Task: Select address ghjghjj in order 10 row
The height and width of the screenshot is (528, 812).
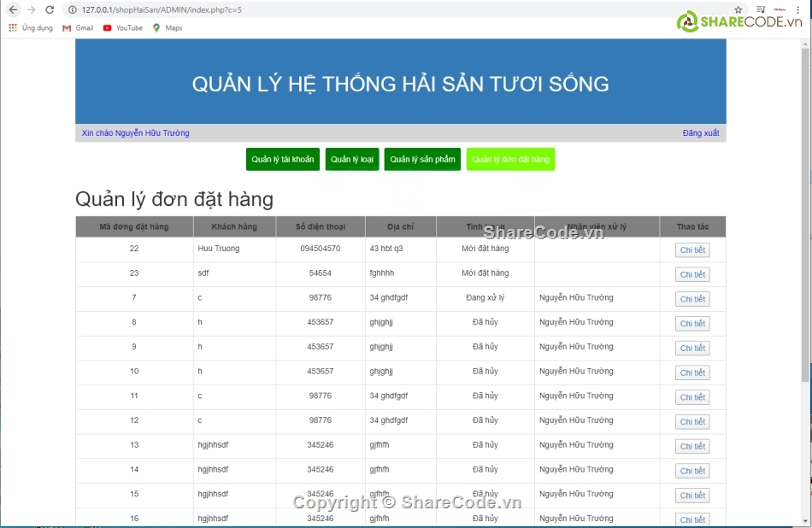Action: tap(381, 371)
